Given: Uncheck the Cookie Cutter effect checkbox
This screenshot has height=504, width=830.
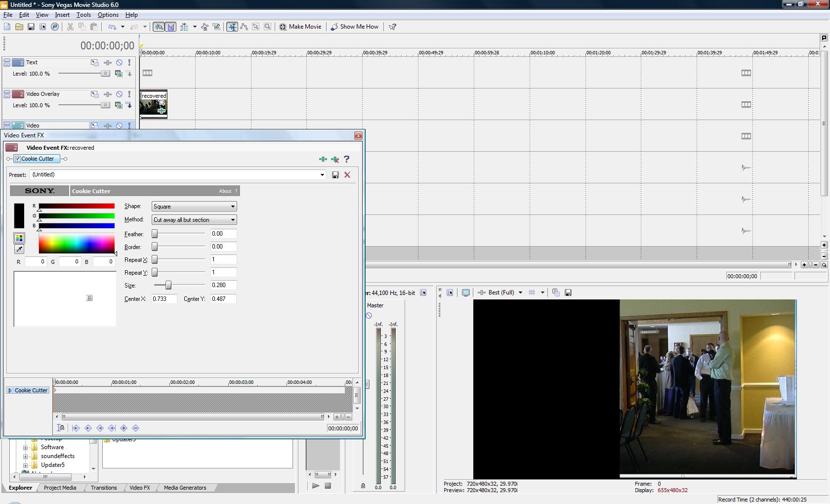Looking at the screenshot, I should pos(18,159).
